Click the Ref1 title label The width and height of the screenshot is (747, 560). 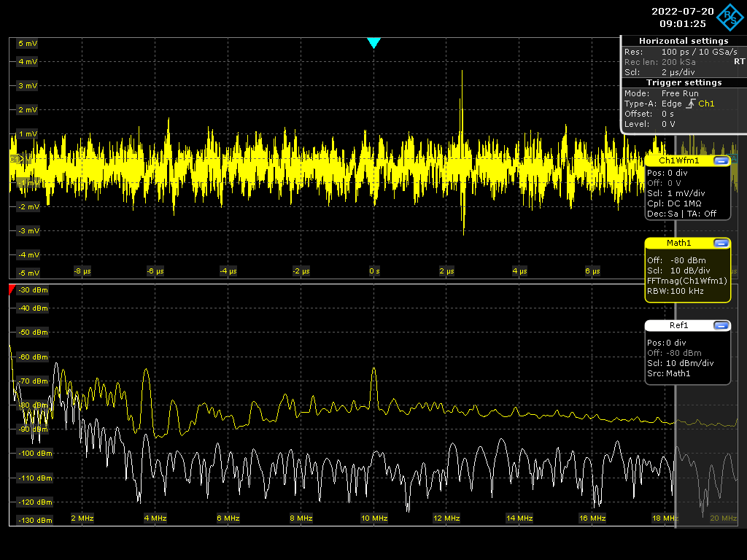point(678,326)
